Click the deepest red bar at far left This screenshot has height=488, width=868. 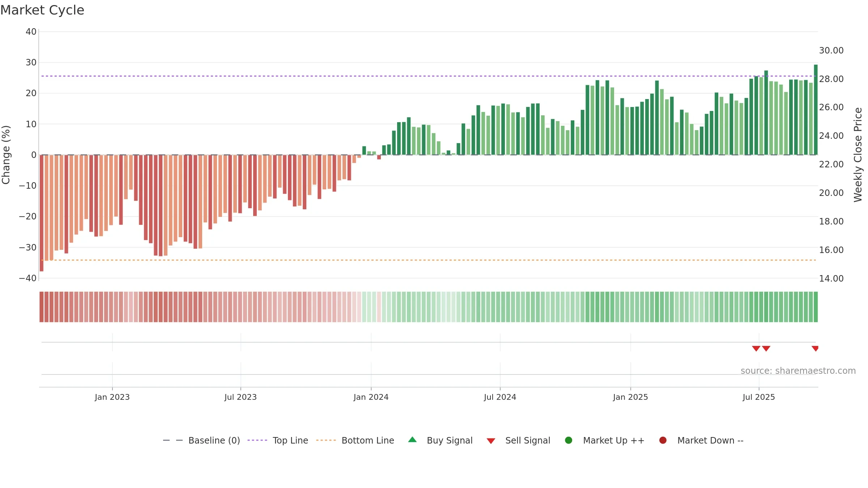pos(42,213)
